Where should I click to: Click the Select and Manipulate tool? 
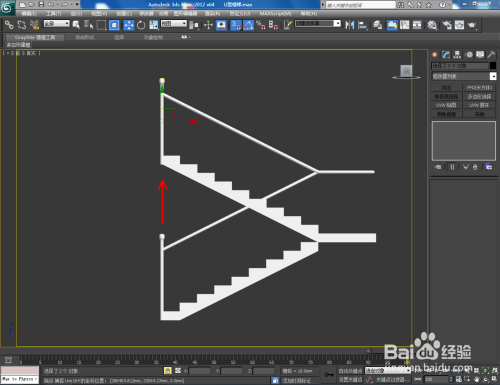208,25
